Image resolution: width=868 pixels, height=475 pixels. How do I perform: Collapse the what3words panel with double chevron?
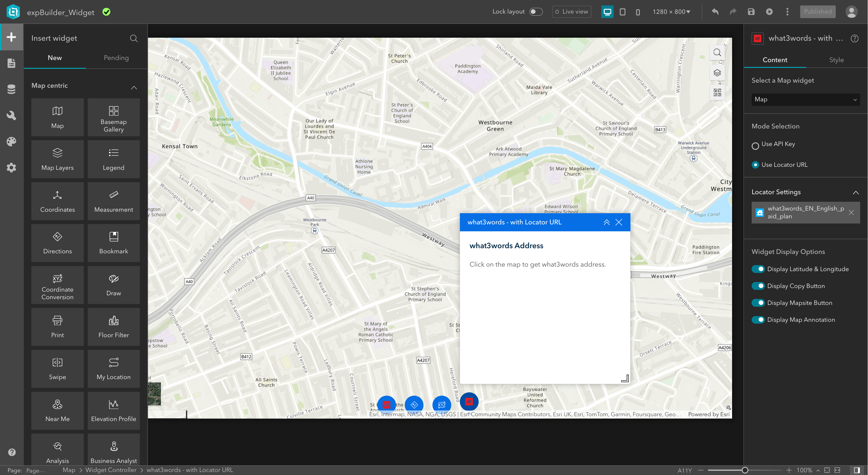606,222
